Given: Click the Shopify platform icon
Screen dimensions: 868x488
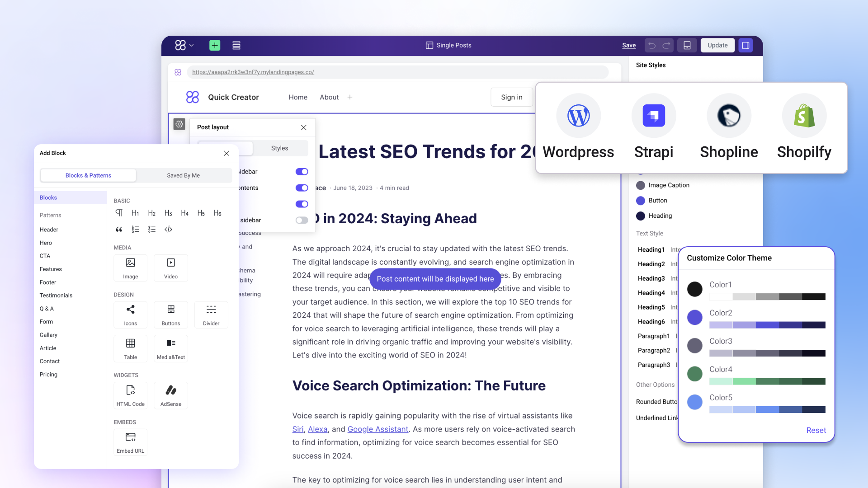Looking at the screenshot, I should [x=804, y=114].
